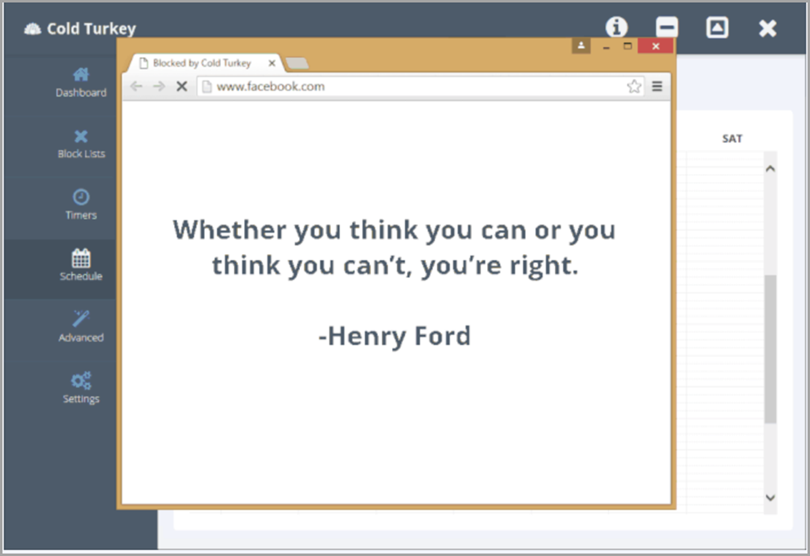Open the Chrome user profile button

pyautogui.click(x=581, y=46)
